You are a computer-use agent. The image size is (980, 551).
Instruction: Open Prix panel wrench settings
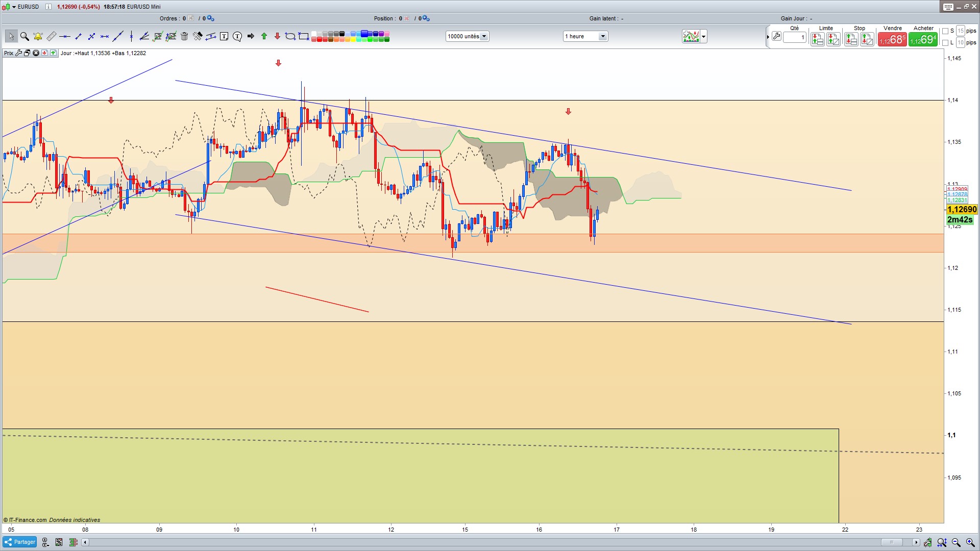click(19, 53)
